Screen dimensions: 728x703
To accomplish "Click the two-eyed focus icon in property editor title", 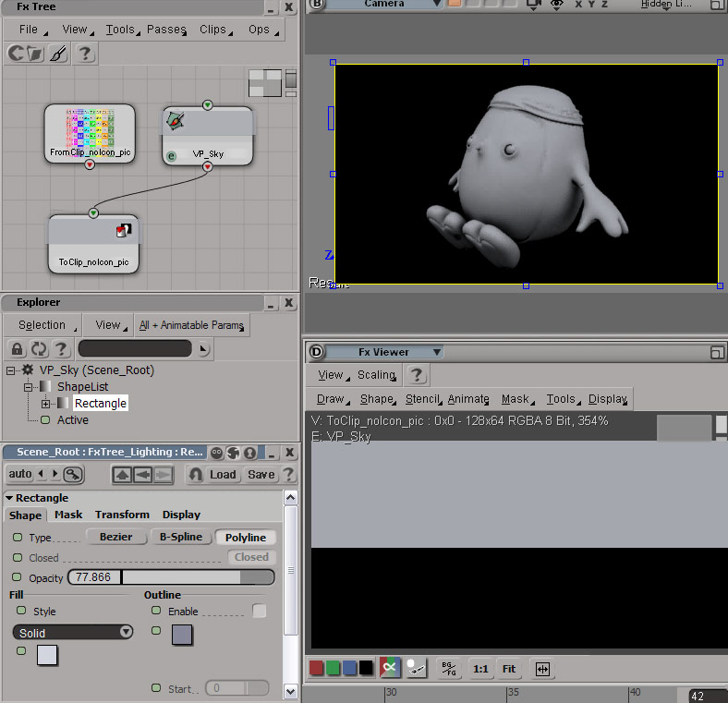I will coord(216,453).
